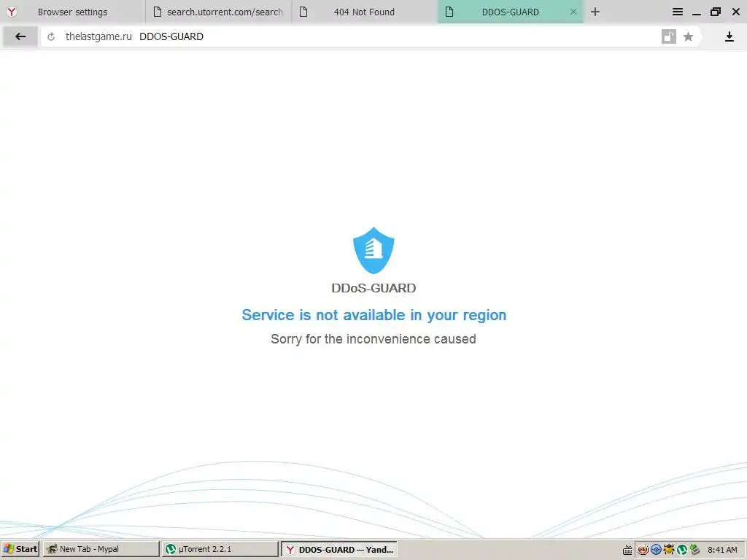Restore down the browser window
The image size is (747, 560).
pos(716,12)
